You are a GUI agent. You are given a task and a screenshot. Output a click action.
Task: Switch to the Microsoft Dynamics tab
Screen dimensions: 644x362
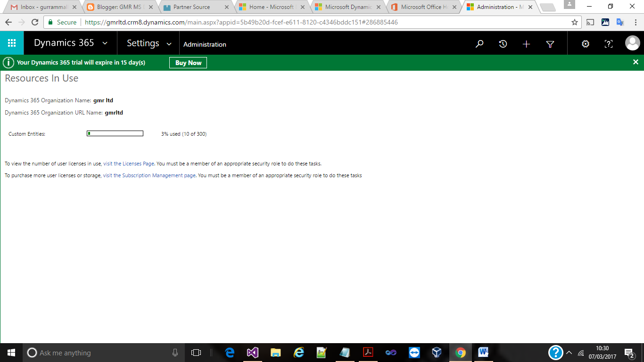[348, 7]
